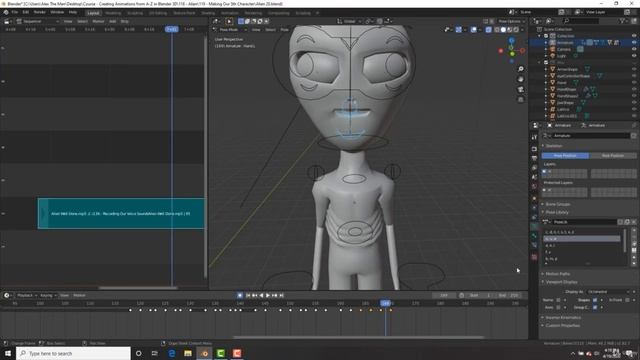This screenshot has width=640, height=360.
Task: Click the current frame marker in timeline
Action: [385, 303]
